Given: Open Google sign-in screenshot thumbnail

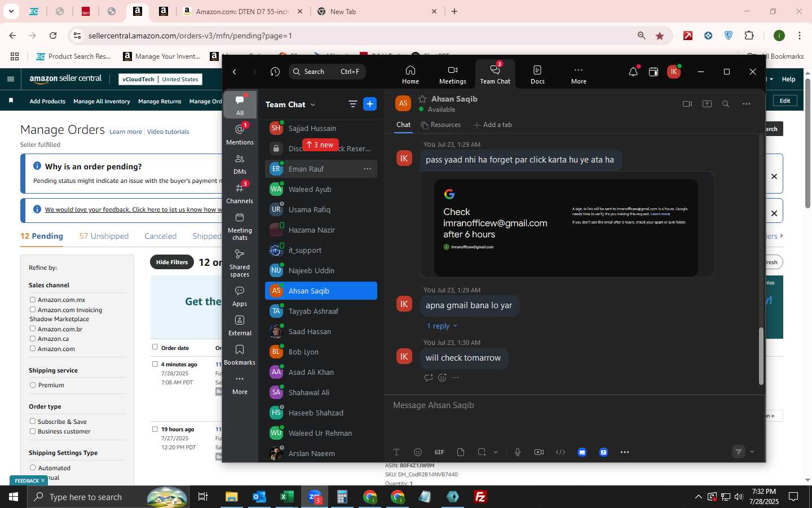Looking at the screenshot, I should click(x=566, y=227).
